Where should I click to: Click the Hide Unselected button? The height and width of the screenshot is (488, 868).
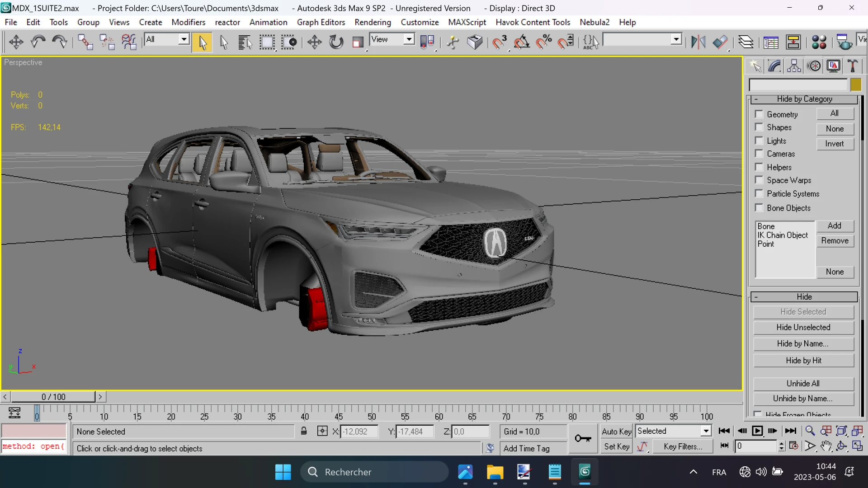pyautogui.click(x=803, y=327)
